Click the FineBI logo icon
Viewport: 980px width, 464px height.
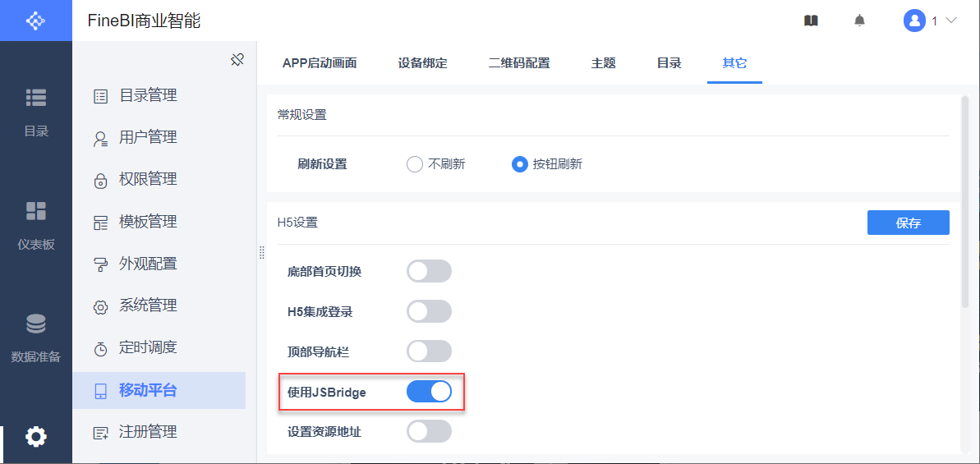[35, 21]
